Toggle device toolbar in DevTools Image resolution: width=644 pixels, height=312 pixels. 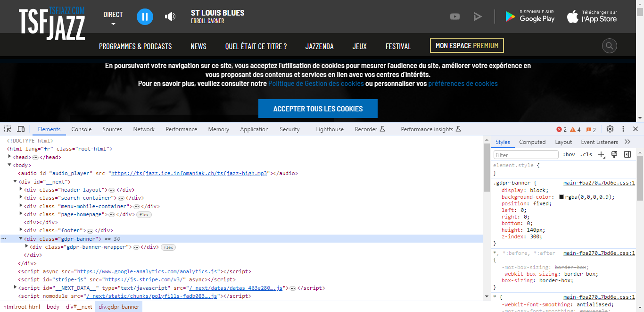(x=20, y=128)
